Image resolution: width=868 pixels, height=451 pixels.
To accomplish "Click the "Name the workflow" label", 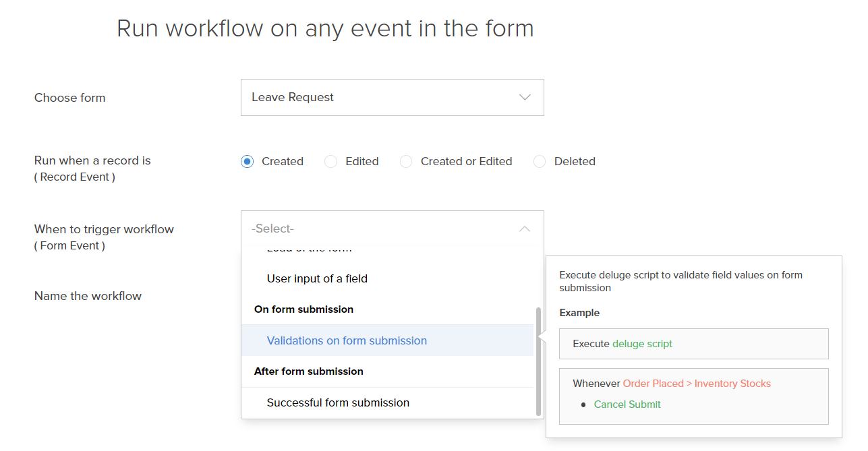I will pos(88,296).
